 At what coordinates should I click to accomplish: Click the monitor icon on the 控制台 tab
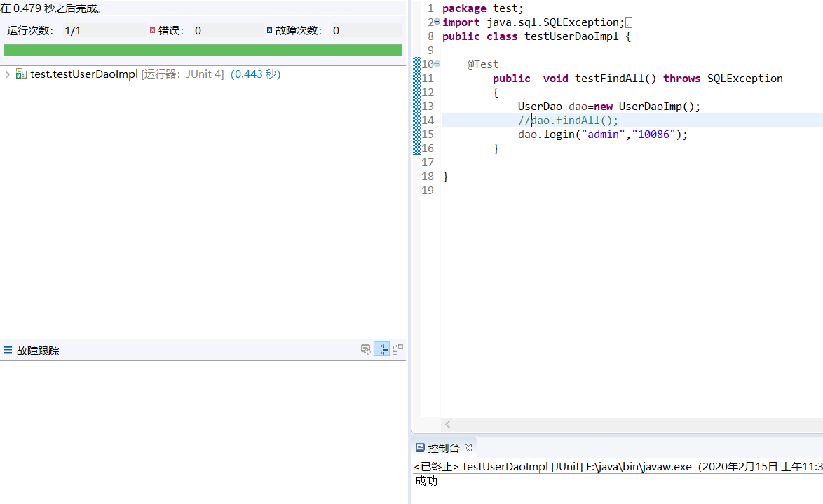[420, 448]
